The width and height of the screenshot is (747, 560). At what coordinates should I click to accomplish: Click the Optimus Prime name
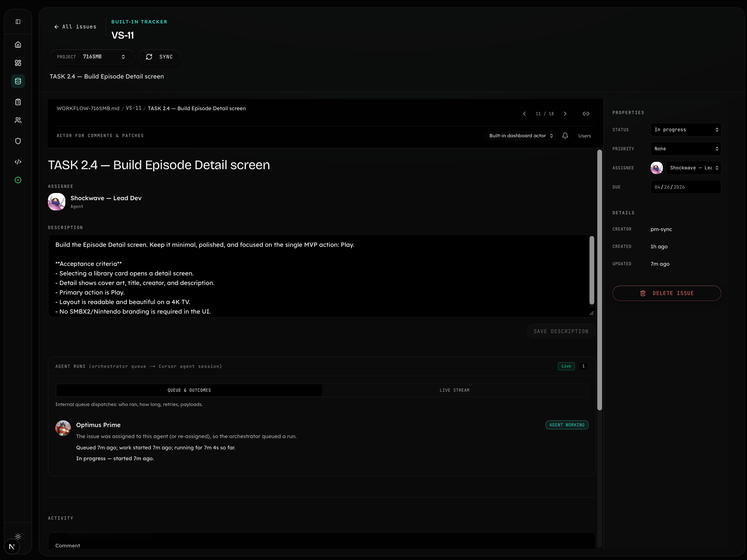(x=98, y=425)
